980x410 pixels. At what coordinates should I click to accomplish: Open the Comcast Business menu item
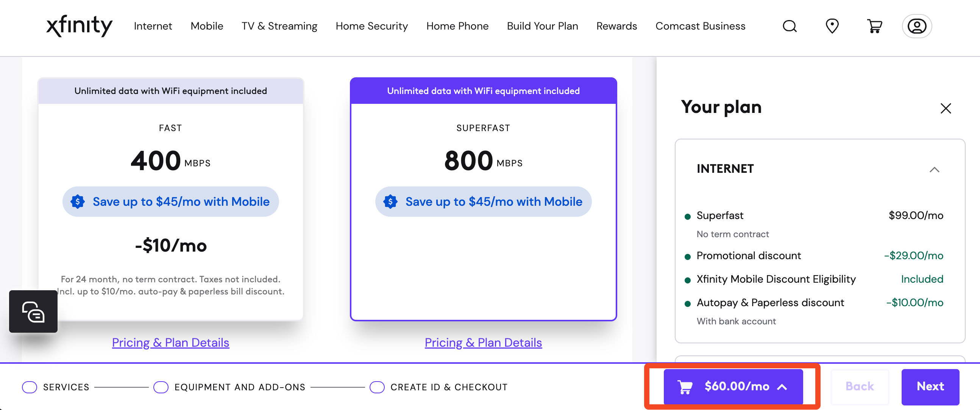(x=701, y=26)
